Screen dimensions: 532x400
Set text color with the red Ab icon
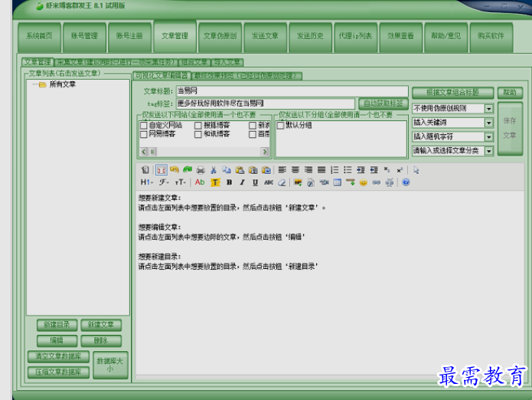click(x=200, y=182)
